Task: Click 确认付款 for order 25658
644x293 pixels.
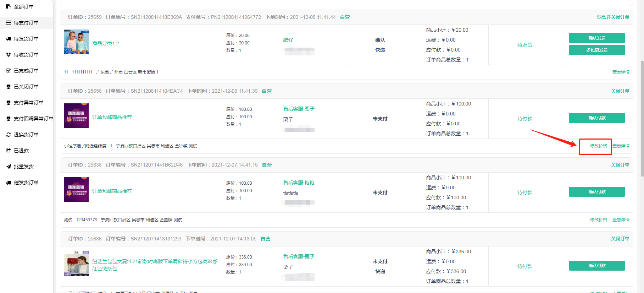Action: click(596, 118)
